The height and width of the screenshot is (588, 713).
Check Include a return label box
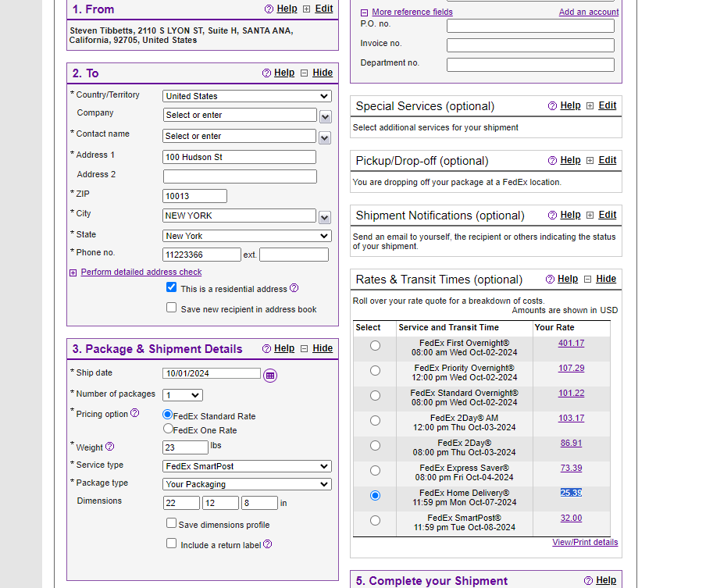[172, 543]
